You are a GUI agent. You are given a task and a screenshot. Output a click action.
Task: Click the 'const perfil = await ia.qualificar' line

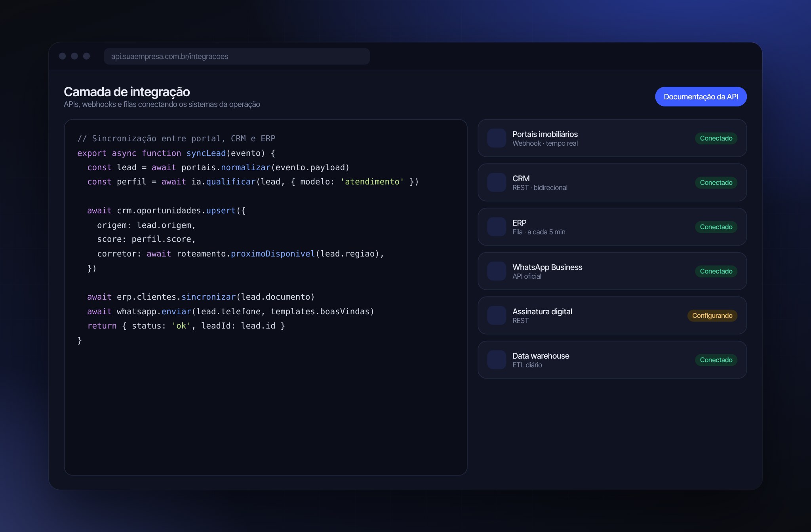point(253,182)
